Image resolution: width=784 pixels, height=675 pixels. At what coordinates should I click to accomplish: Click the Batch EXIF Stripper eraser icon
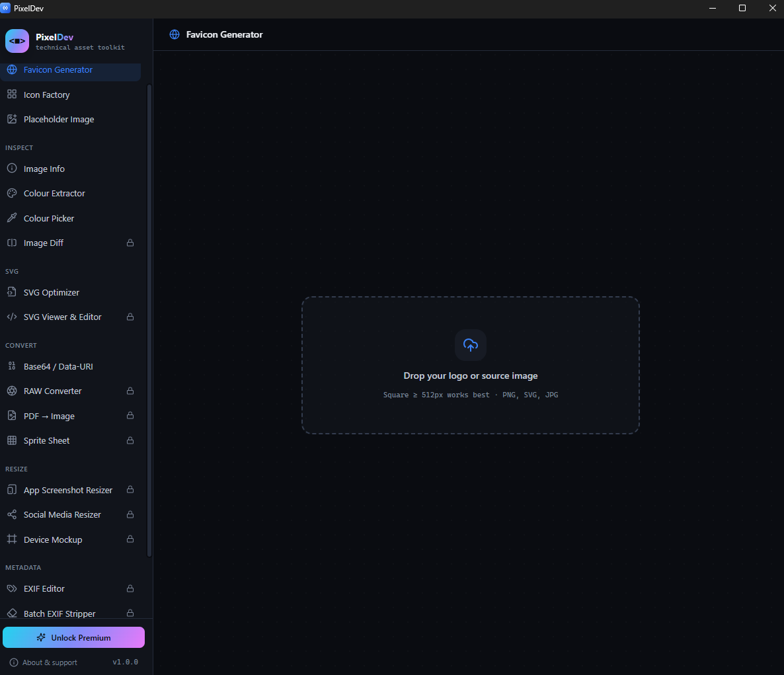pos(12,613)
